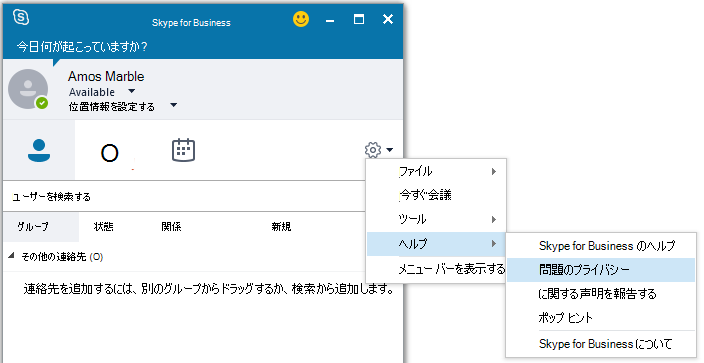Select the 関係 tab
The height and width of the screenshot is (363, 704).
(171, 226)
